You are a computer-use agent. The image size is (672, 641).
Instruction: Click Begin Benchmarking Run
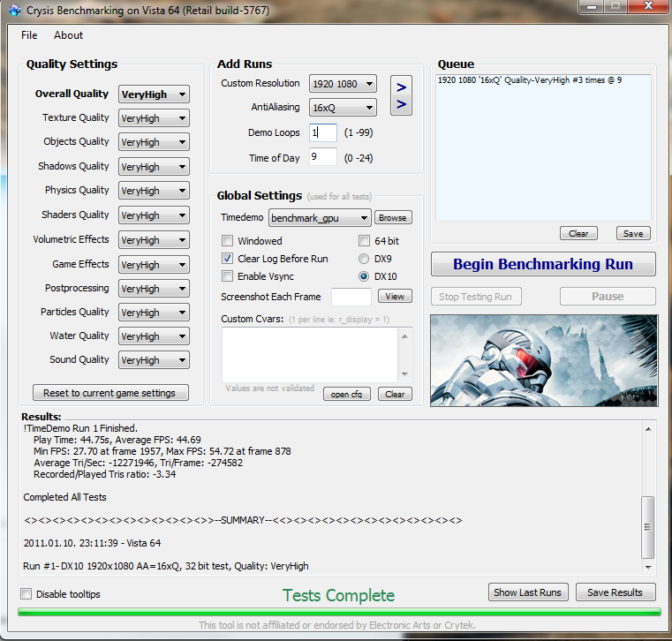pos(543,264)
